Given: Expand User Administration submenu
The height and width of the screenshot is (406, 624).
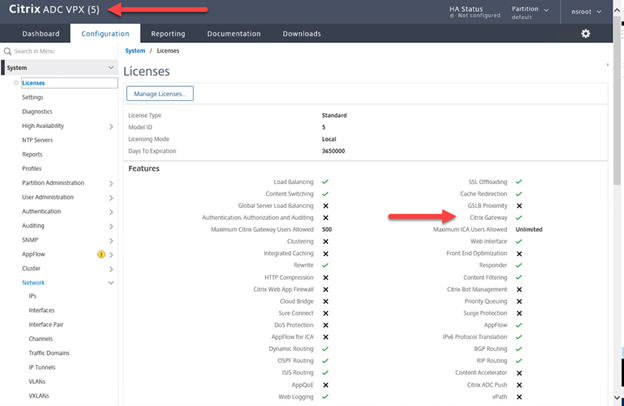Looking at the screenshot, I should (111, 198).
